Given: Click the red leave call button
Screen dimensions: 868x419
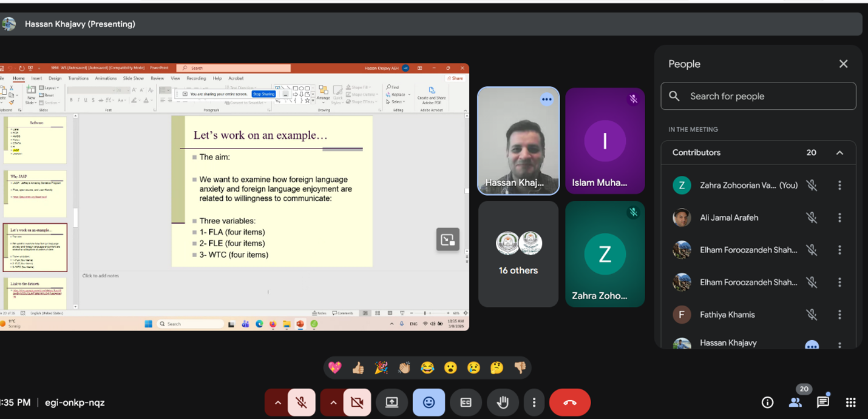Looking at the screenshot, I should (x=569, y=403).
